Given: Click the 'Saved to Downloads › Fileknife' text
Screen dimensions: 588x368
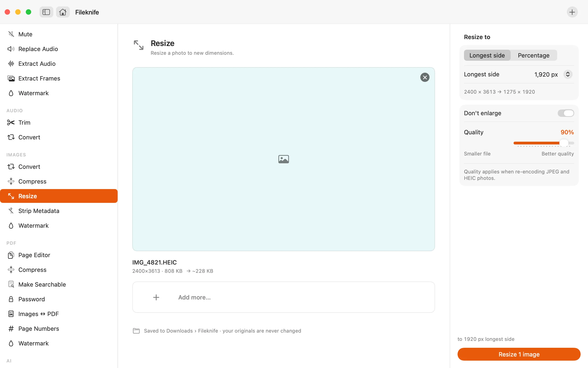Looking at the screenshot, I should [x=181, y=331].
